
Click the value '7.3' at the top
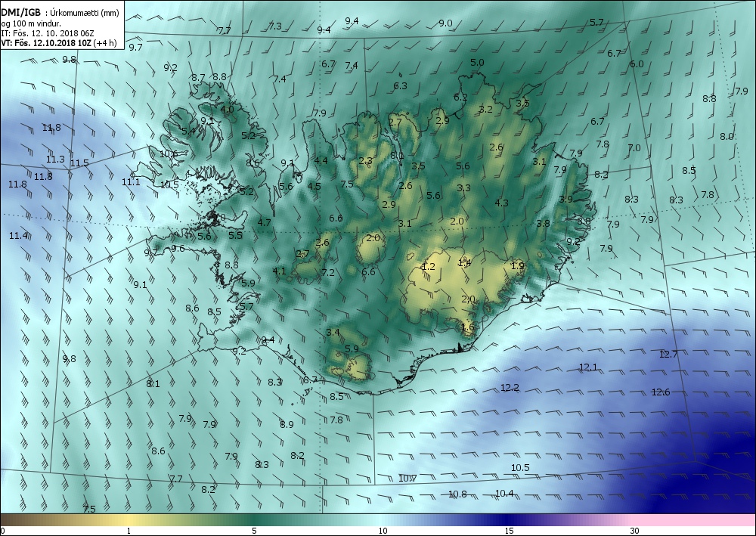[x=275, y=26]
